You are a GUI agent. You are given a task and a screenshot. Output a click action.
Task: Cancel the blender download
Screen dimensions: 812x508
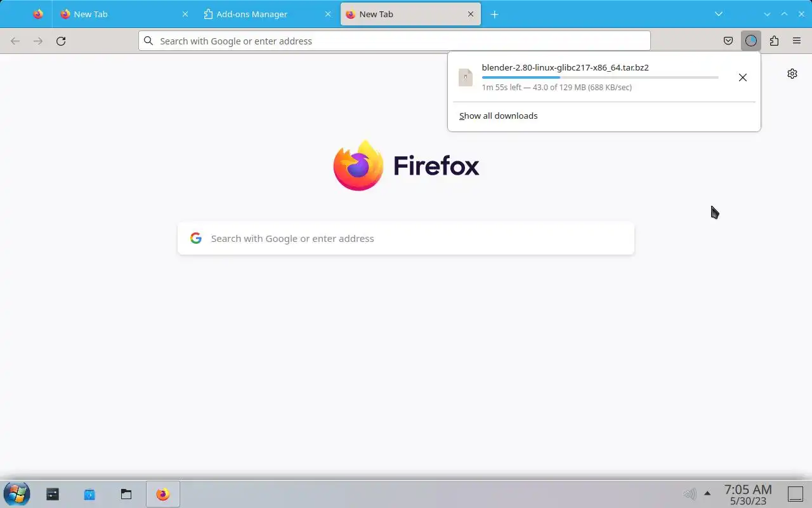pyautogui.click(x=742, y=77)
